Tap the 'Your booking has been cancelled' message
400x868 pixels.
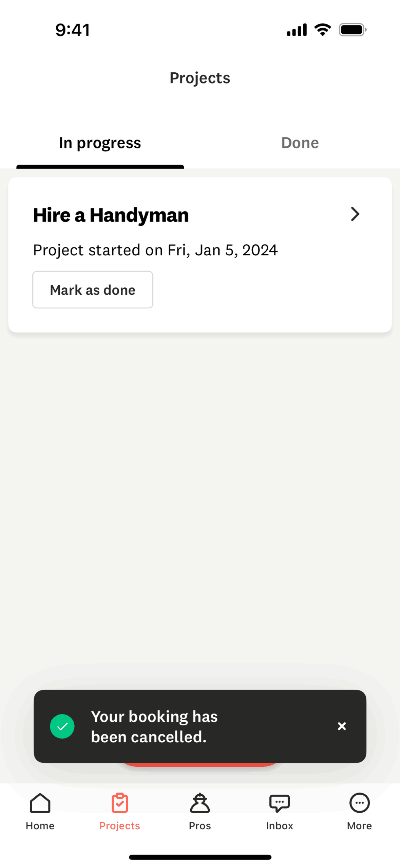154,726
